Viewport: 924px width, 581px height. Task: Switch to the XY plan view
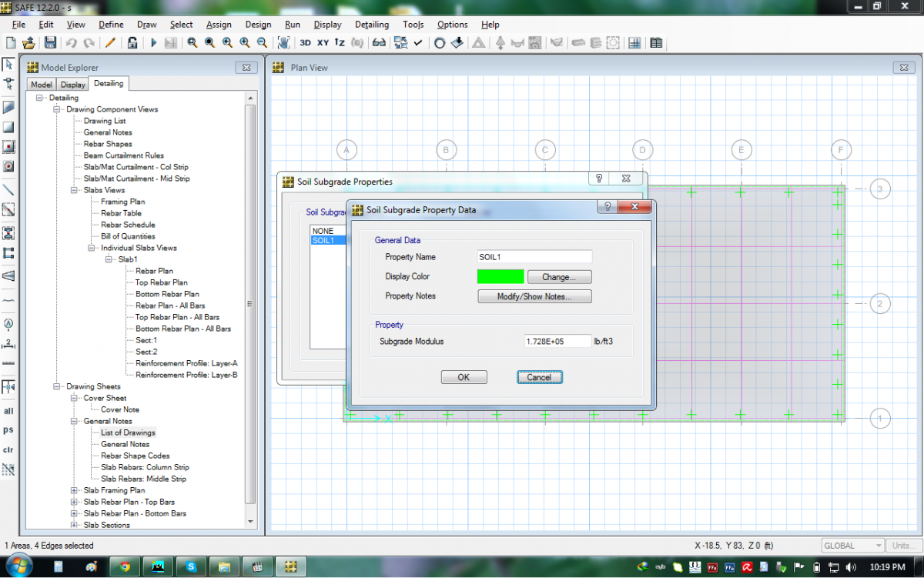tap(323, 43)
